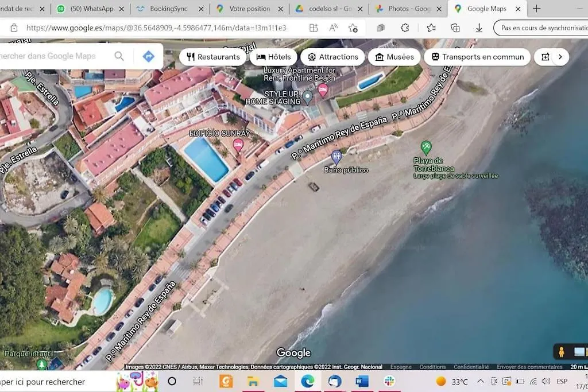Open a new browser tab

(x=537, y=9)
